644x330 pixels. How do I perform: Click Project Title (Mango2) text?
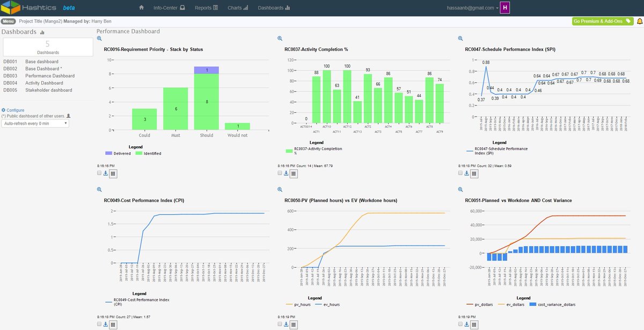(x=40, y=21)
